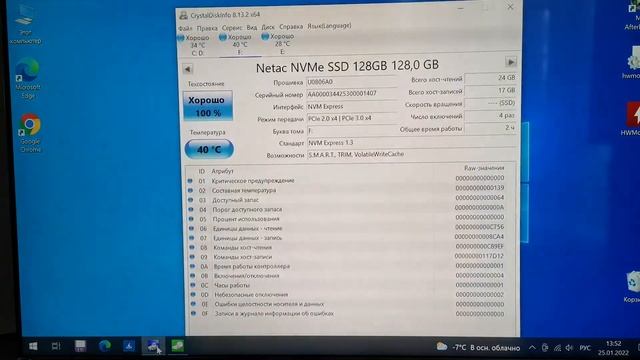The image size is (640, 360).
Task: Click the serial number field
Action: click(x=351, y=94)
